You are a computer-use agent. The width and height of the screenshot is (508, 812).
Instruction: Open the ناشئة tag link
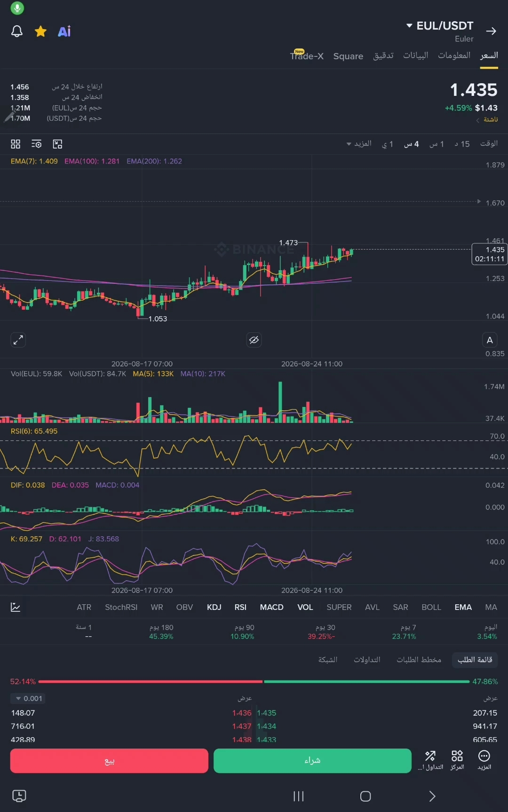click(487, 119)
